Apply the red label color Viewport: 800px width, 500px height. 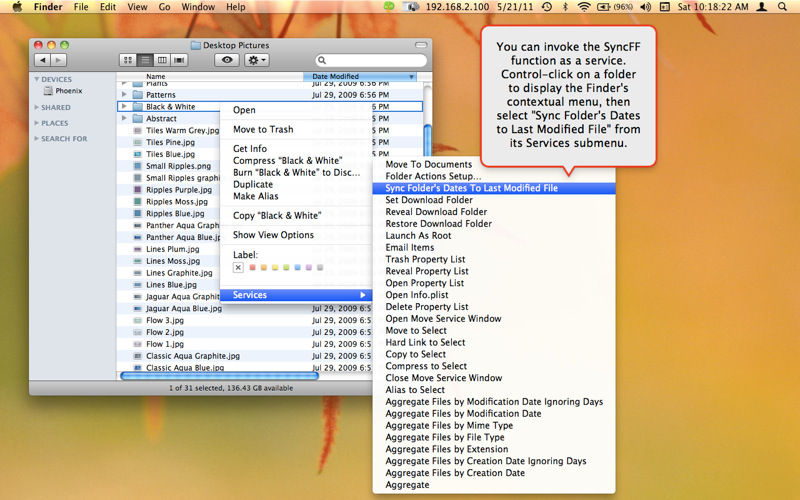click(x=252, y=267)
